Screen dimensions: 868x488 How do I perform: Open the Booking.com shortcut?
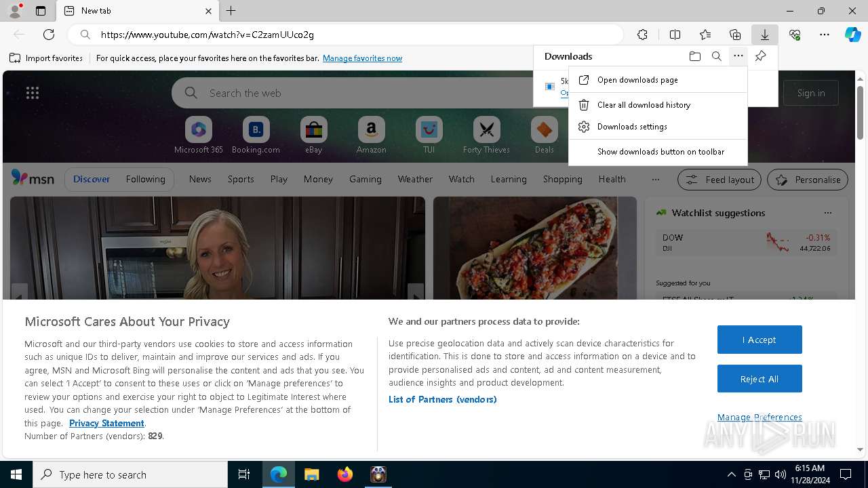tap(256, 136)
